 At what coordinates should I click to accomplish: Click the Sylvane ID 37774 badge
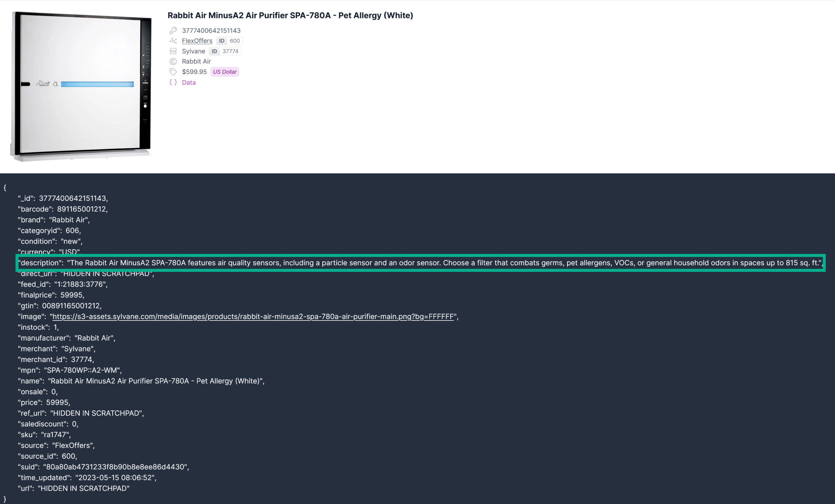(225, 51)
